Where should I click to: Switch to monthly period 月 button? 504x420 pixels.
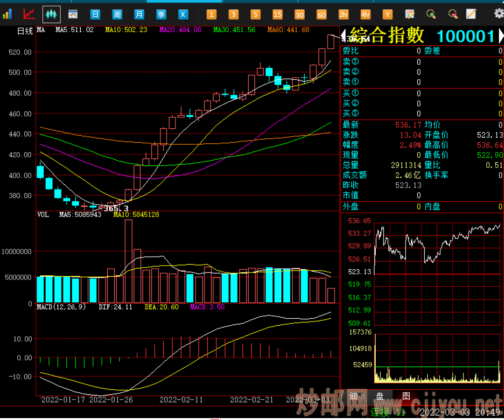[139, 14]
